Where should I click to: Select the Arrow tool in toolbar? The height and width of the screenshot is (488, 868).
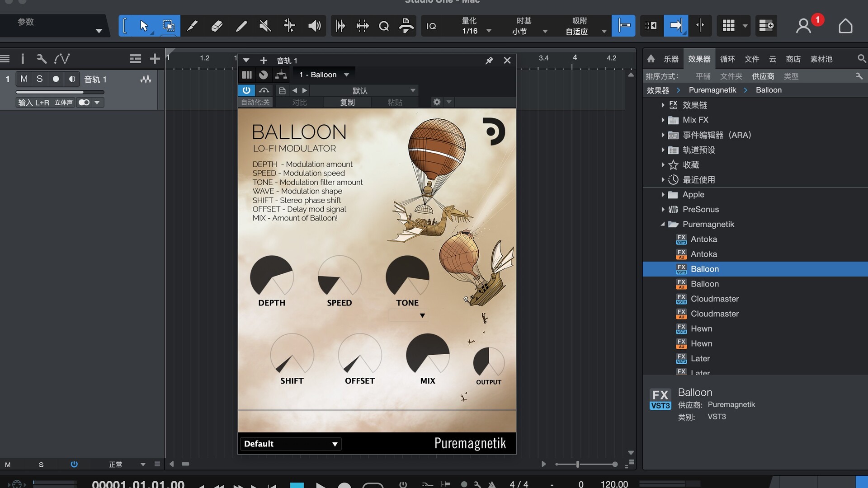[144, 26]
